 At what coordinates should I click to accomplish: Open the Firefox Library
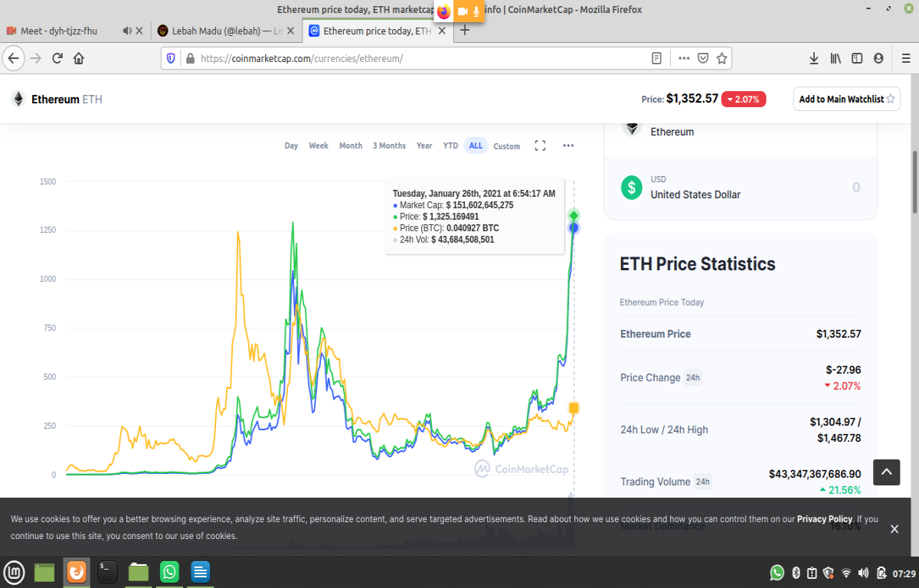coord(836,58)
